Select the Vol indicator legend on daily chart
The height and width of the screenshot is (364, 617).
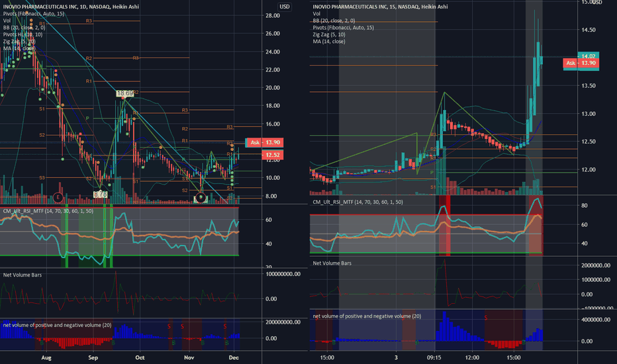point(7,21)
